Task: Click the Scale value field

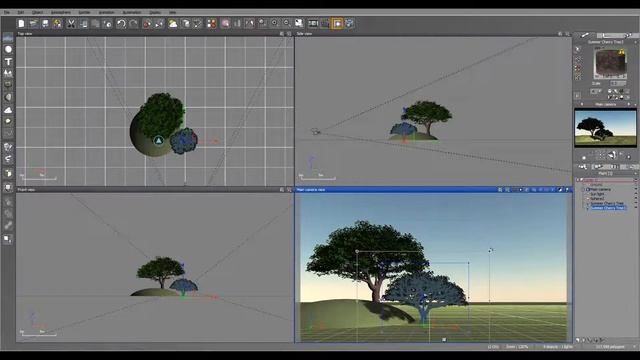Action: click(x=618, y=83)
